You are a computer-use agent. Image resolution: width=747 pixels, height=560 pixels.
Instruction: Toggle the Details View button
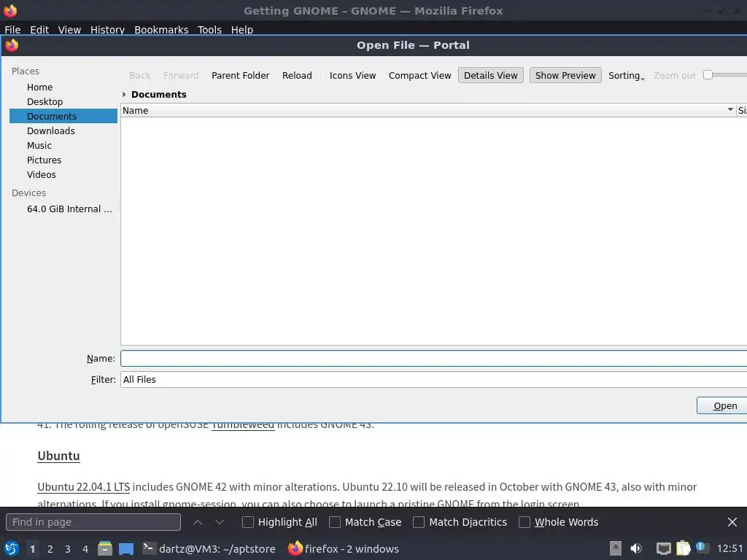491,75
